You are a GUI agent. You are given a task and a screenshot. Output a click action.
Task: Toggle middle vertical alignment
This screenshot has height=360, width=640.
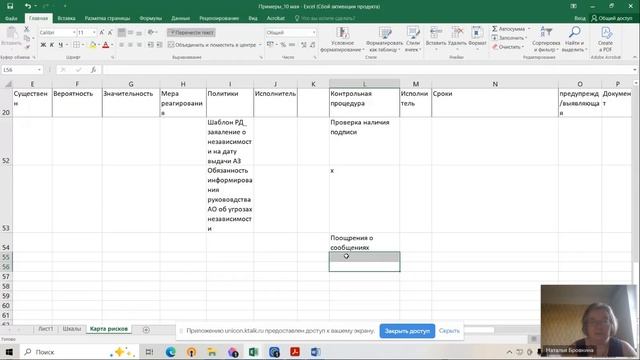130,32
